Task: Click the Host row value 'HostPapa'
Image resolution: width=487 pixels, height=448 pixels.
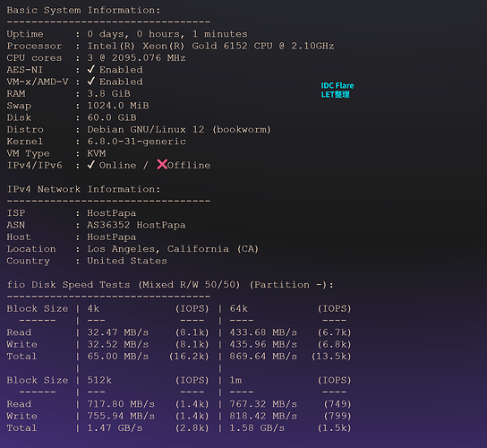Action: (x=112, y=237)
